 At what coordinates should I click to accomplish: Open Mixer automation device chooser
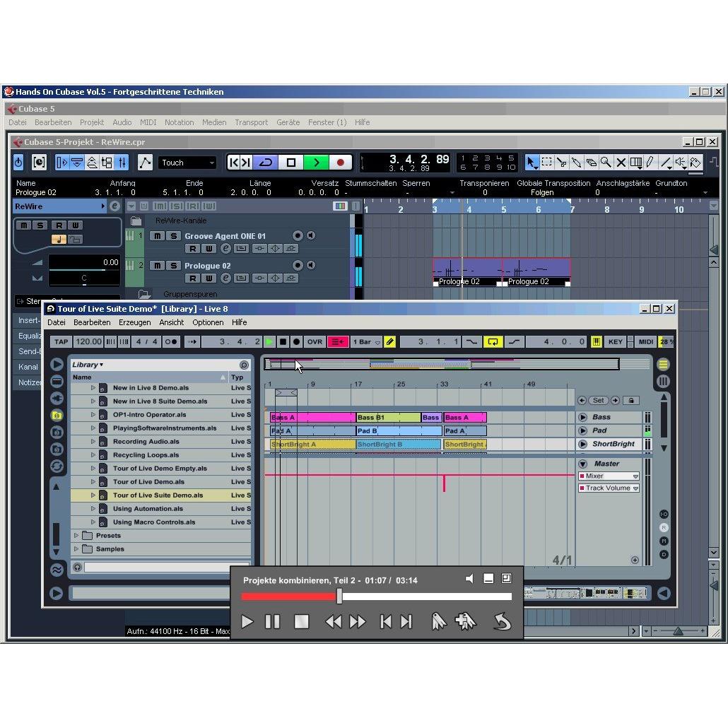pyautogui.click(x=609, y=476)
